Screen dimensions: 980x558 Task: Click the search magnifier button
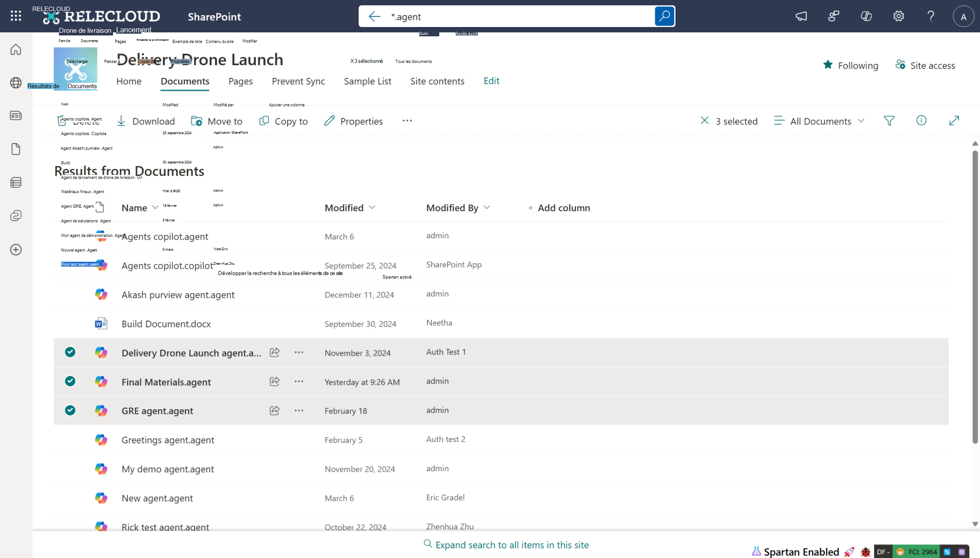click(664, 16)
